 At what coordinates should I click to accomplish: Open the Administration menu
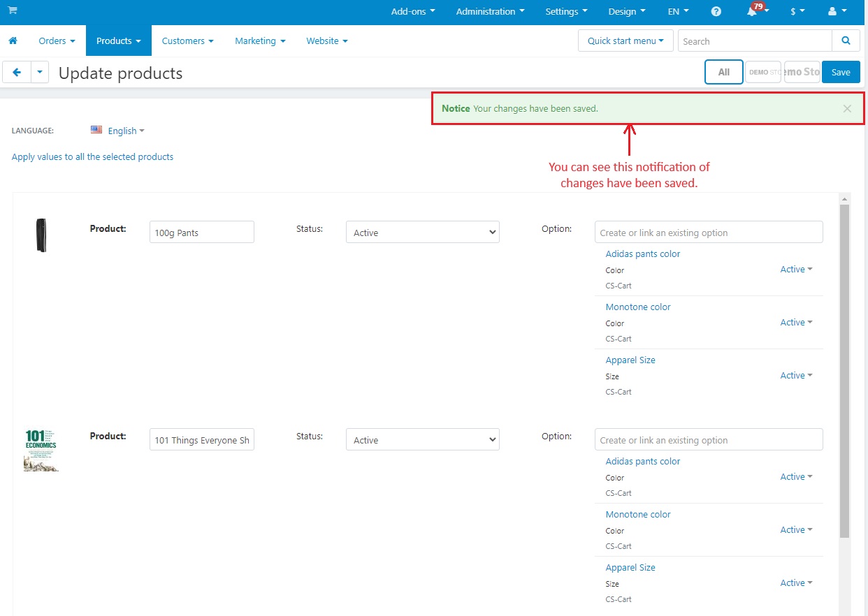coord(490,12)
